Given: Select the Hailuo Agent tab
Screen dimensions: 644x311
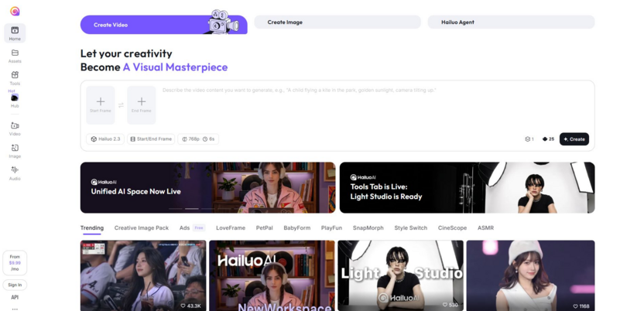Looking at the screenshot, I should pos(512,22).
